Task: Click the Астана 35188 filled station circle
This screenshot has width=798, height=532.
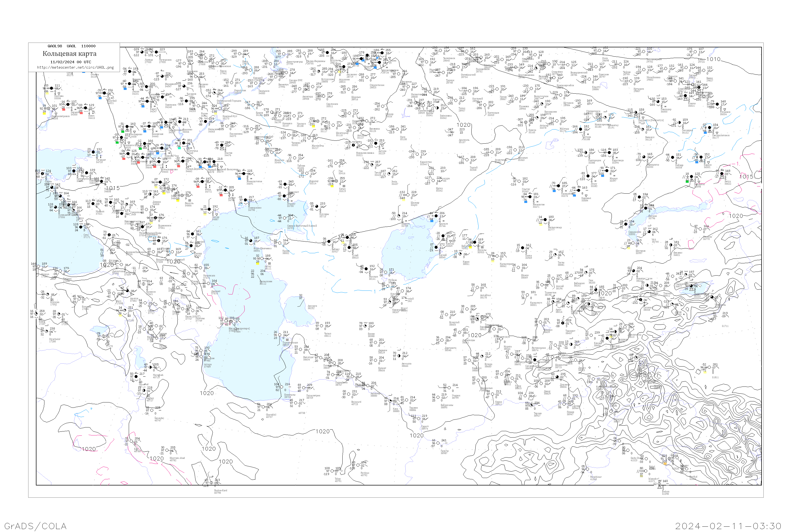Action: [580, 130]
